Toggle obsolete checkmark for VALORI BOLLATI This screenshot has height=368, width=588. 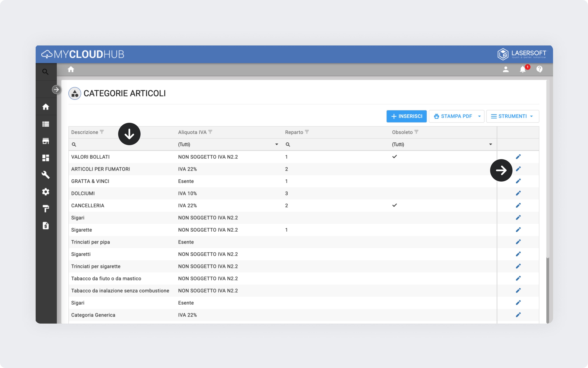click(x=395, y=157)
